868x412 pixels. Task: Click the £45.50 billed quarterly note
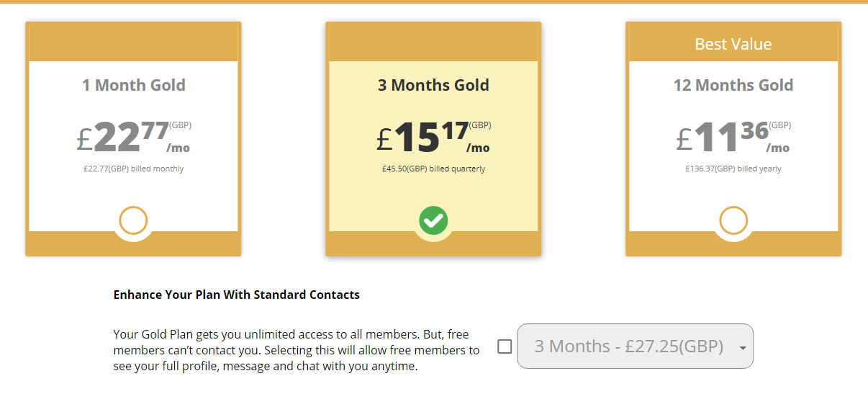[x=433, y=169]
